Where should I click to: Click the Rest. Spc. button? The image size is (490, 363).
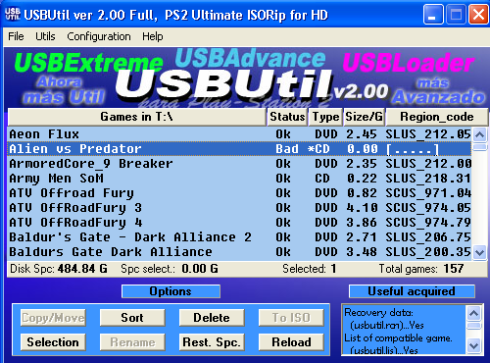212,342
